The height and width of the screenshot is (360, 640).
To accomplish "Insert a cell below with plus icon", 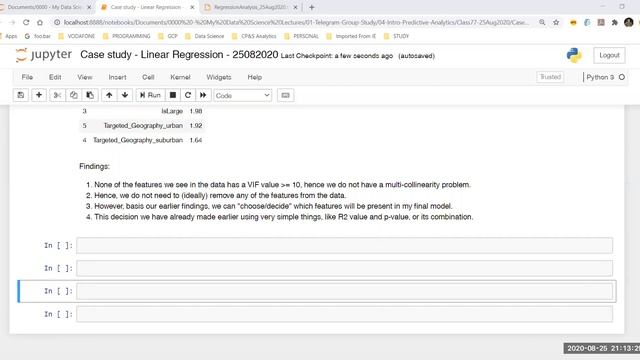I will (39, 95).
